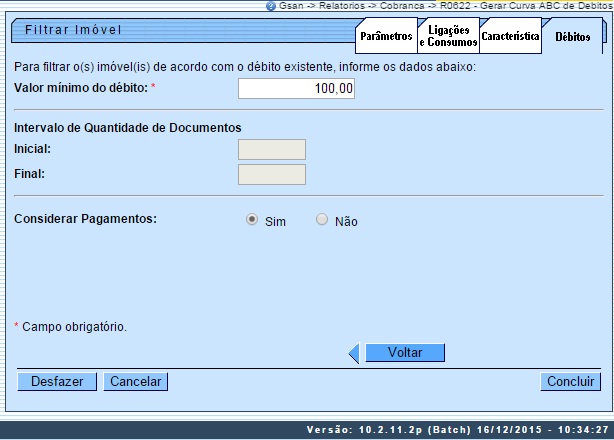The height and width of the screenshot is (440, 614).
Task: Click the Inicial quantity input field
Action: point(272,150)
